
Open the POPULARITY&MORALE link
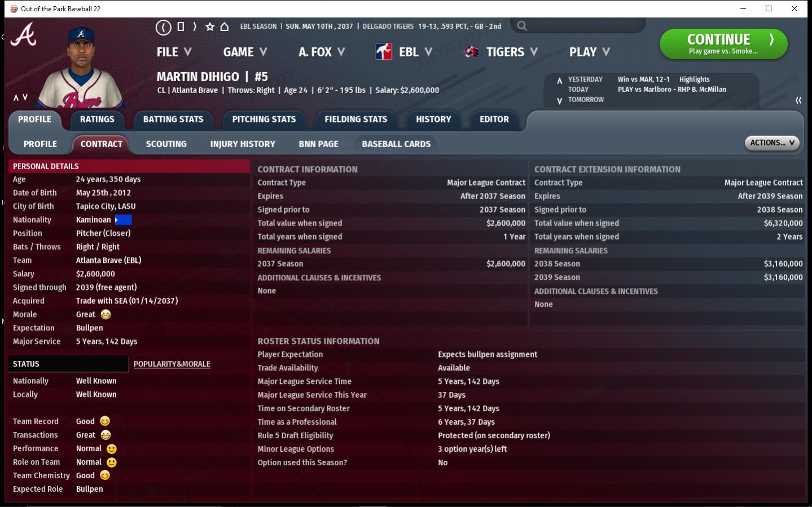[x=172, y=364]
